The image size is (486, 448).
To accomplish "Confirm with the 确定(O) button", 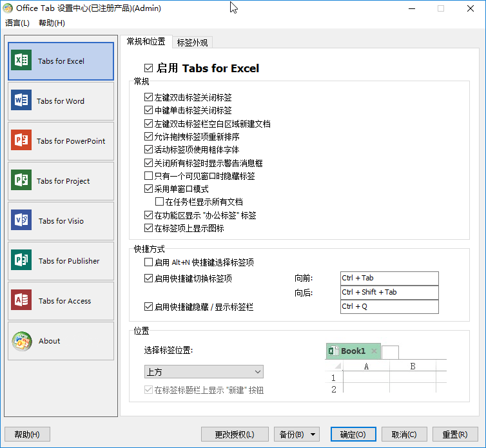I will point(353,434).
